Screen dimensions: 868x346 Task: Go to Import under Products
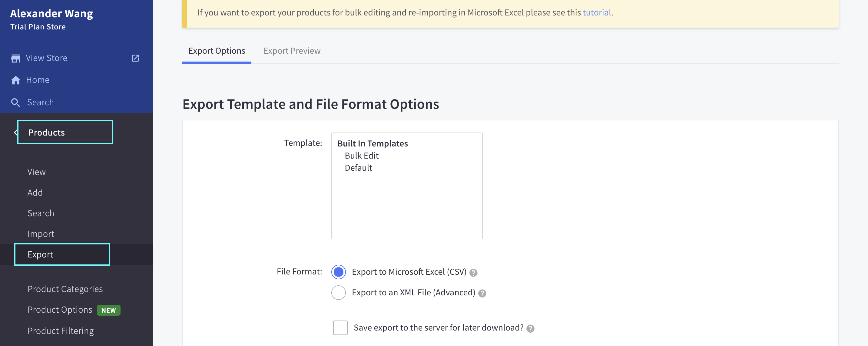[41, 234]
